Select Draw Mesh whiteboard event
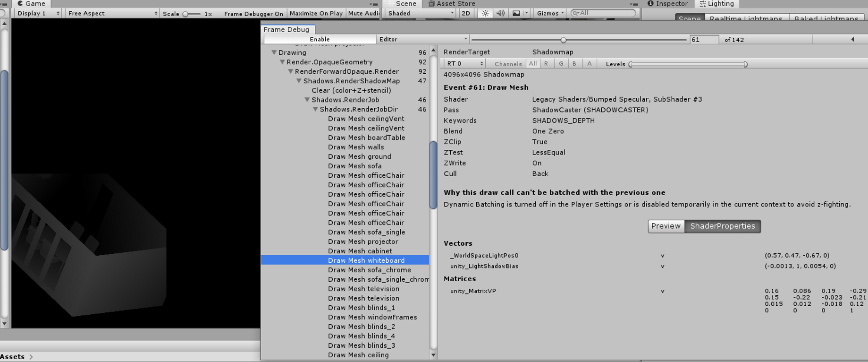This screenshot has height=362, width=868. click(346, 260)
